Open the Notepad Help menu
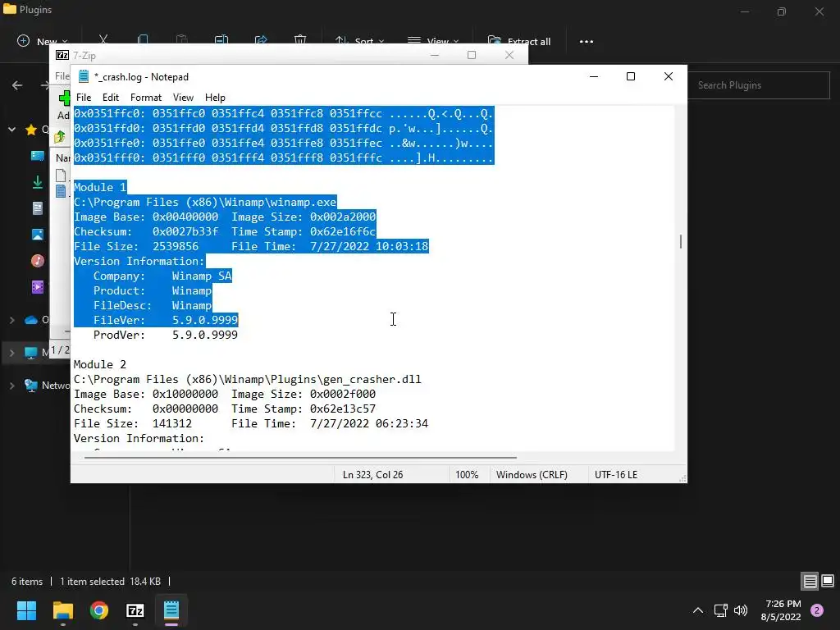 tap(215, 98)
